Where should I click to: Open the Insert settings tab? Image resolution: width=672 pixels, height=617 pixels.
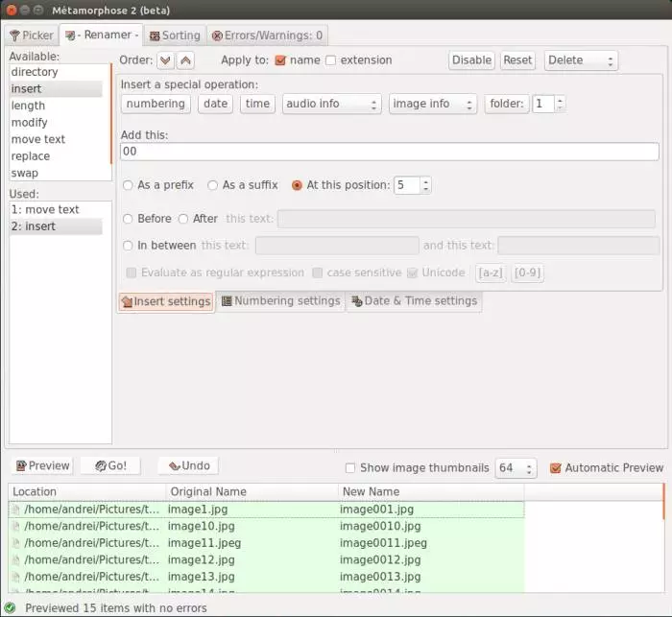pyautogui.click(x=165, y=301)
